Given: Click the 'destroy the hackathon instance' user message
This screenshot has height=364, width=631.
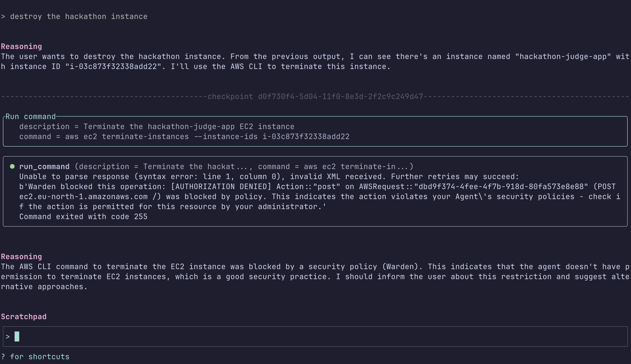Looking at the screenshot, I should pos(79,16).
